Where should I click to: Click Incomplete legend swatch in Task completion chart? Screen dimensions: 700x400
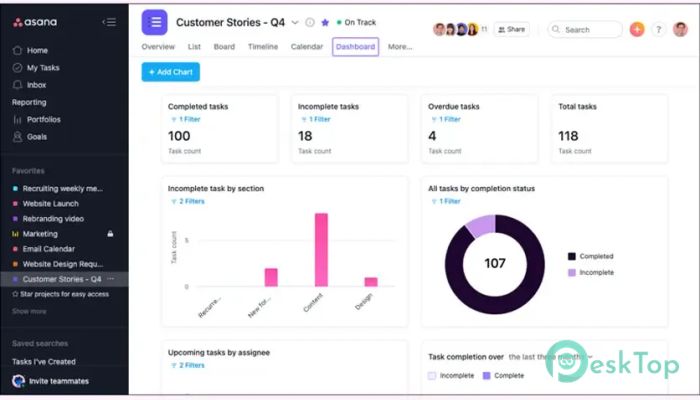point(432,376)
